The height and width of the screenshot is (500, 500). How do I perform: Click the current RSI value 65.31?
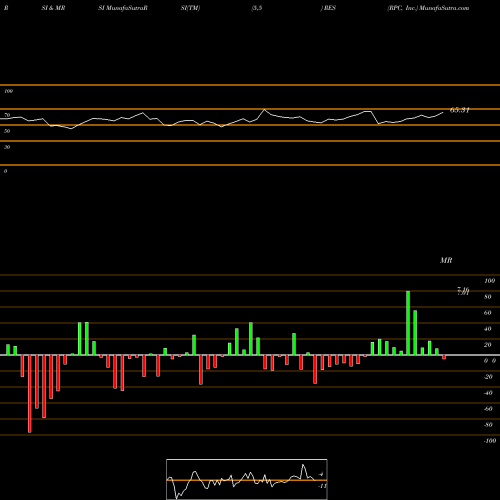(x=460, y=110)
